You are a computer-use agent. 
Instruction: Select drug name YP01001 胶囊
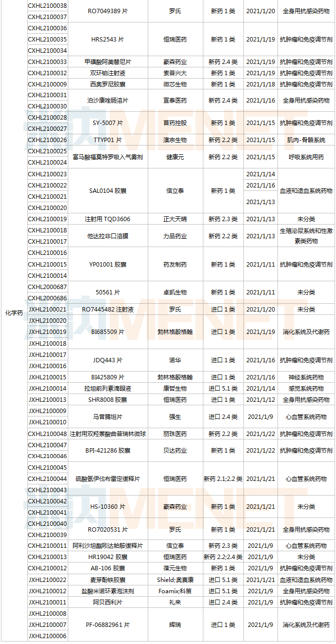click(107, 265)
